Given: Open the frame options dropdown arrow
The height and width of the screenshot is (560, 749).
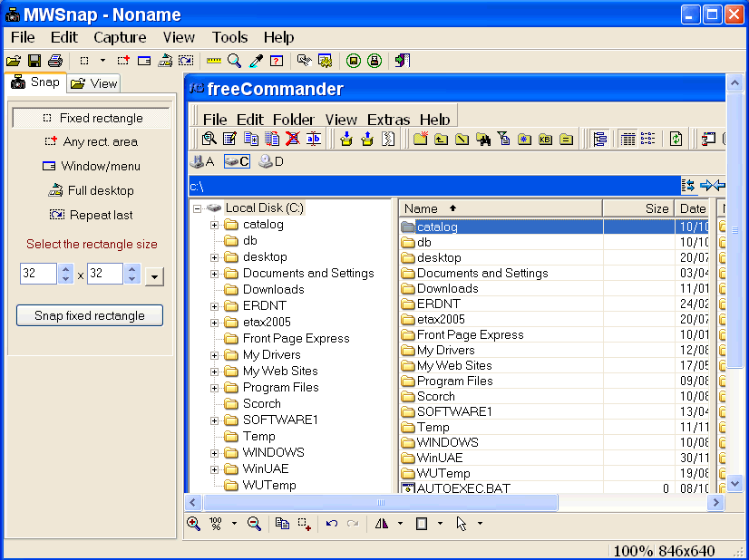Looking at the screenshot, I should click(440, 524).
